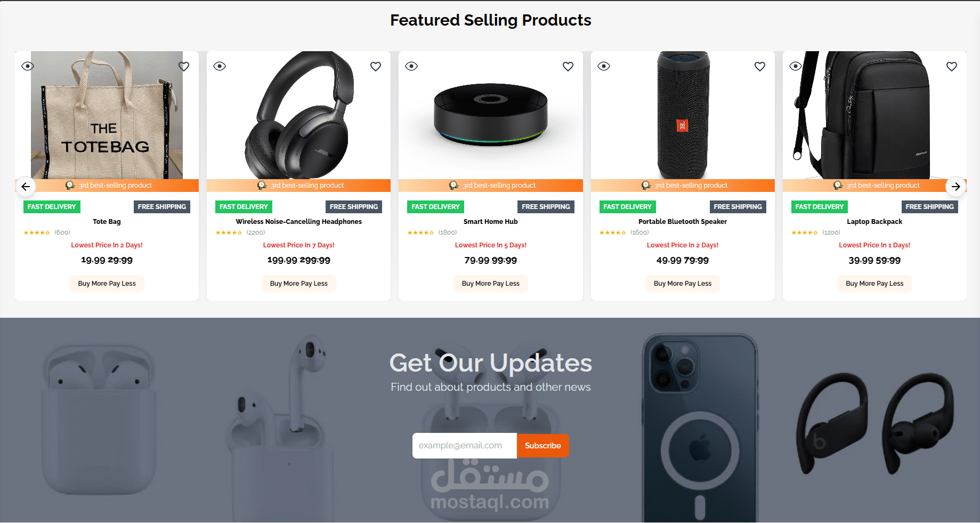Advance the carousel with the next arrow
This screenshot has height=523, width=980.
click(955, 187)
